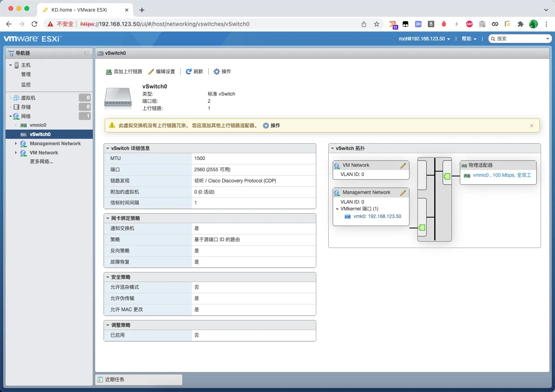Select Host (主机) in the navigator
555x392 pixels.
pyautogui.click(x=26, y=65)
